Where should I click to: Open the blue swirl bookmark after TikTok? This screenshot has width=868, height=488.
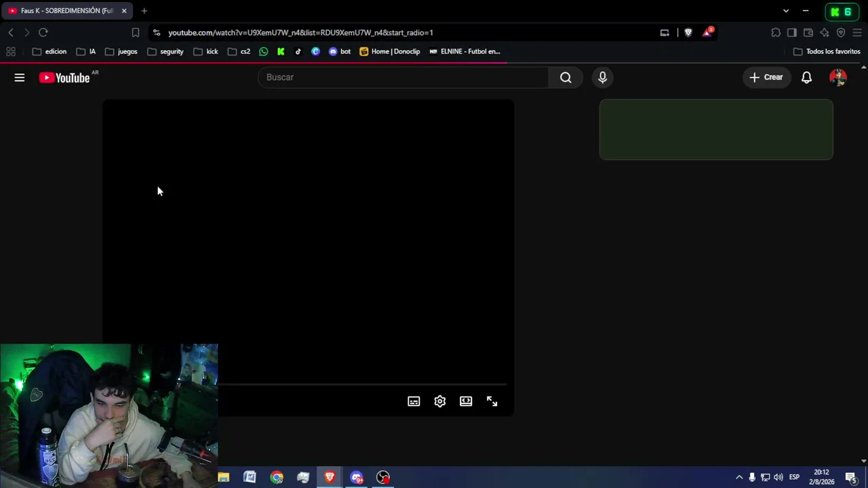tap(315, 52)
